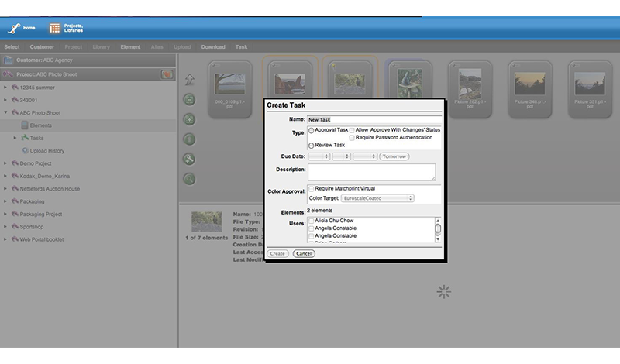Viewport: 620px width, 364px height.
Task: Open the Element menu
Action: tap(130, 46)
